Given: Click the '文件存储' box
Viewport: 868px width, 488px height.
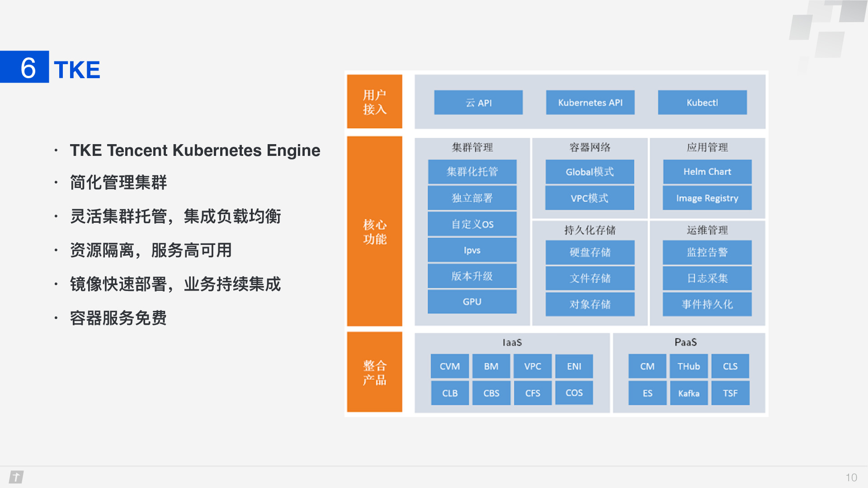Looking at the screenshot, I should (x=590, y=278).
